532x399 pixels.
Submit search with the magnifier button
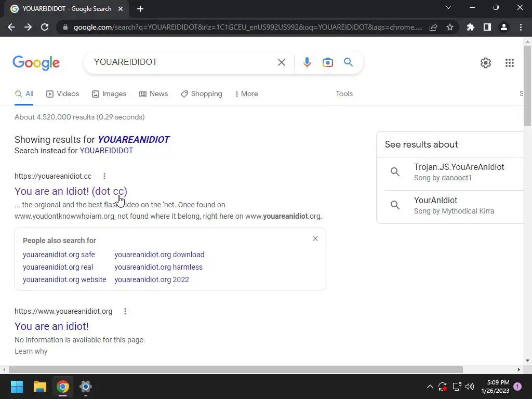(348, 62)
